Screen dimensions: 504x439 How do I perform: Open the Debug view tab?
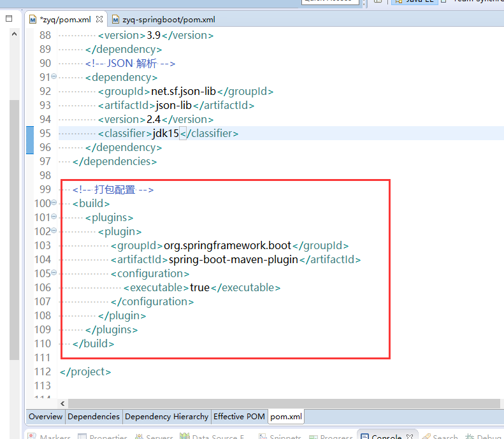click(x=484, y=436)
